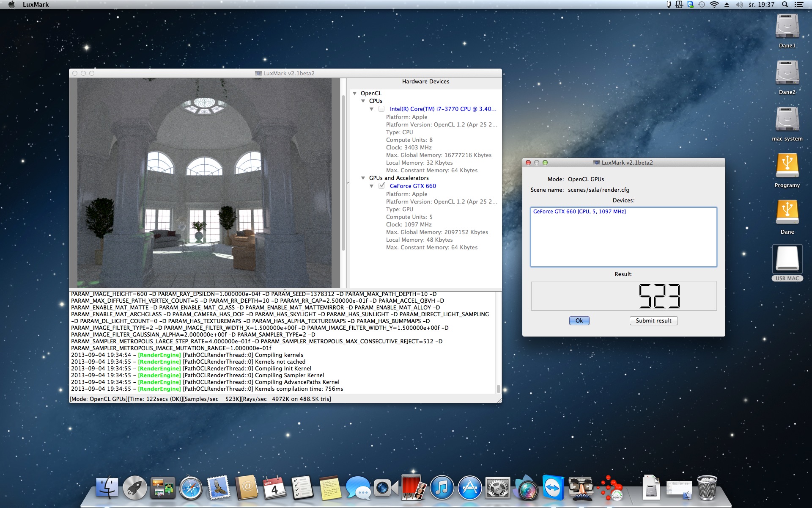Open Calendar from the Dock
This screenshot has height=508, width=812.
(x=274, y=488)
